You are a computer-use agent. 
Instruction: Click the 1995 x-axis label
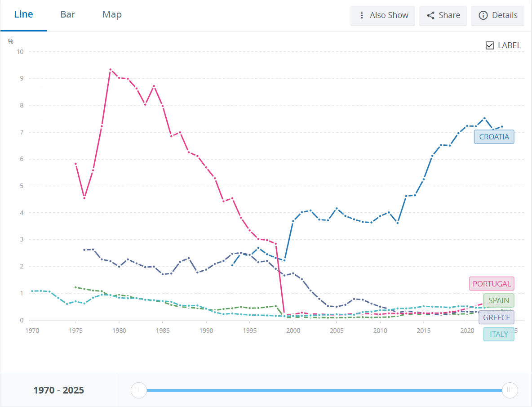tap(250, 331)
